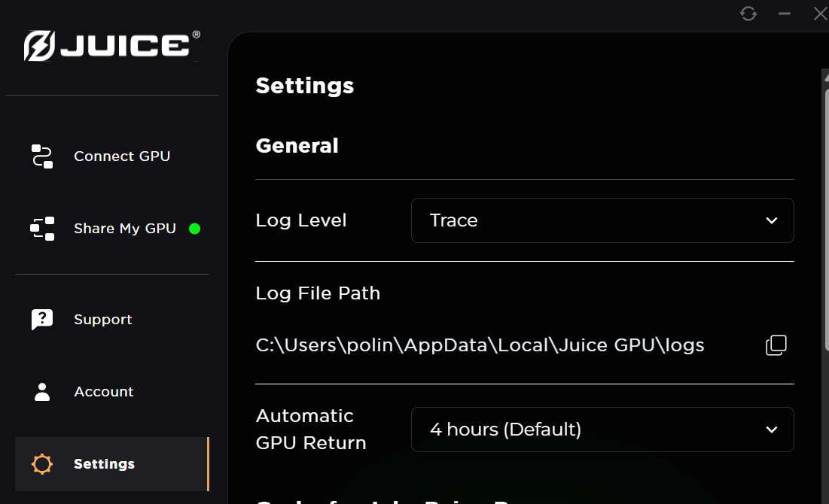
Task: Click the Support navigation label
Action: click(102, 319)
